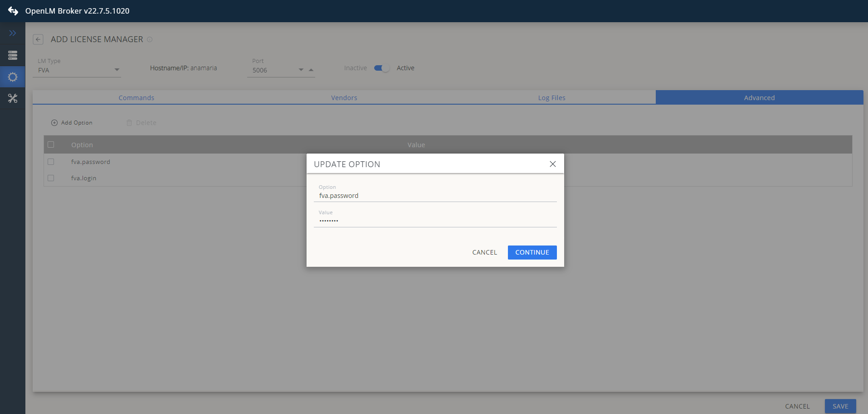Open the LM Type dropdown showing FVA
Screen dimensions: 868x414
click(117, 70)
